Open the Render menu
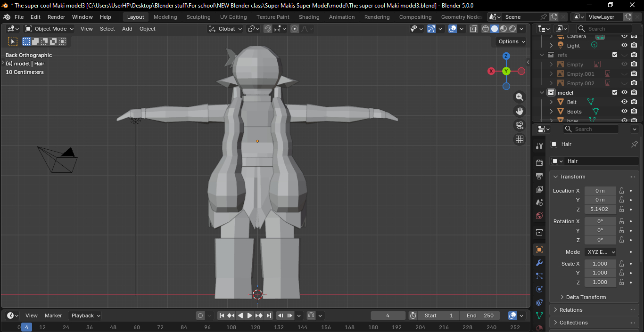Screen dimensions: 644x332 point(56,17)
